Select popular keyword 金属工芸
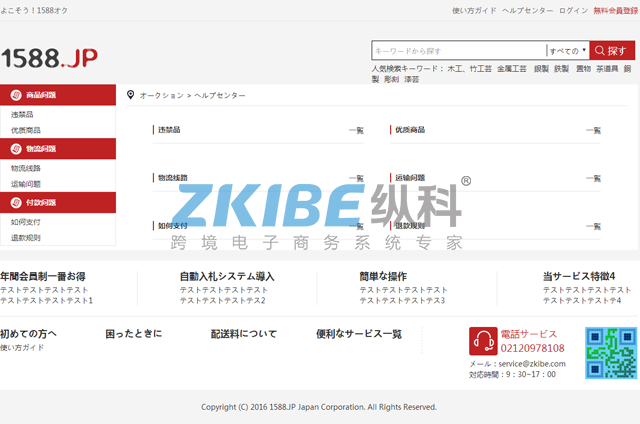This screenshot has height=424, width=640. click(x=512, y=69)
